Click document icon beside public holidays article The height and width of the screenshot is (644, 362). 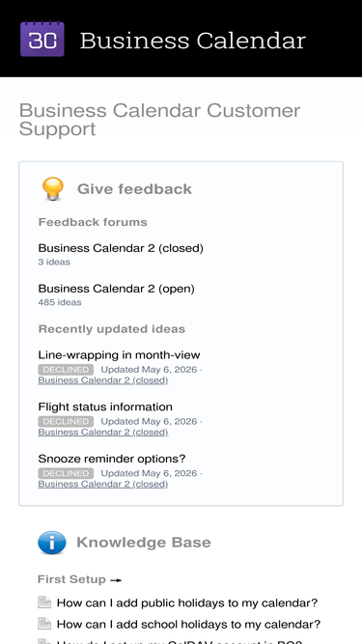coord(44,602)
